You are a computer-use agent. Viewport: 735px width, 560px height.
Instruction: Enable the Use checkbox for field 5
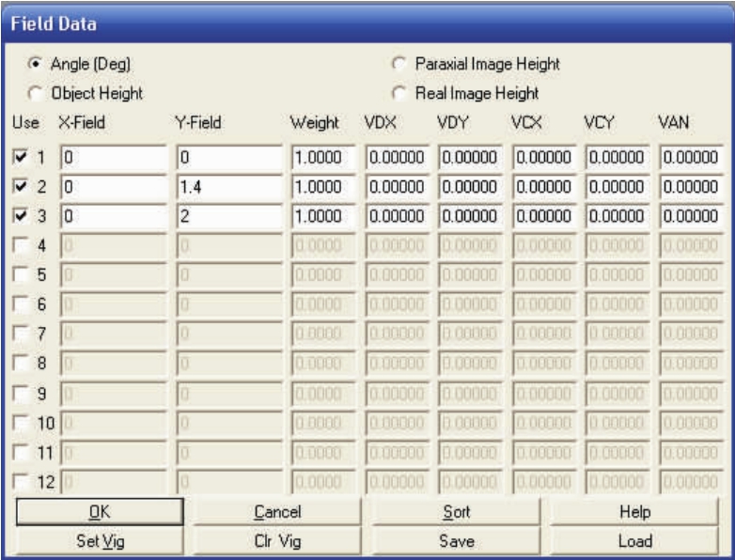(20, 274)
